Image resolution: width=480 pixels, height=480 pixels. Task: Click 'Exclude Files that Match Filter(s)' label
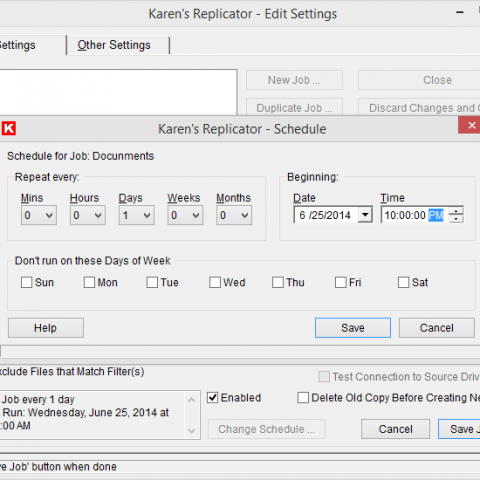(x=72, y=372)
